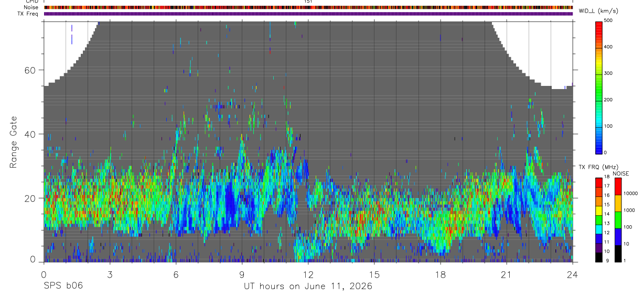
Task: Click the WID velocity color bar
Action: 599,87
